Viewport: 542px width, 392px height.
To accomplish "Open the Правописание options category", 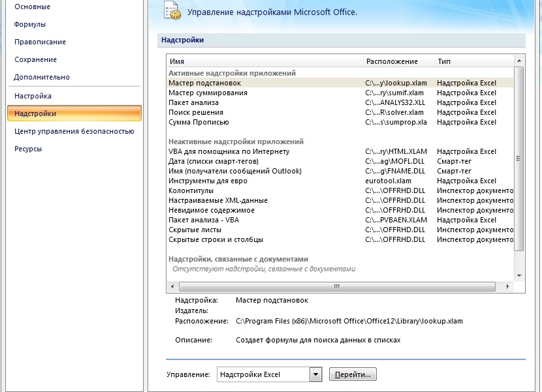I will [40, 42].
